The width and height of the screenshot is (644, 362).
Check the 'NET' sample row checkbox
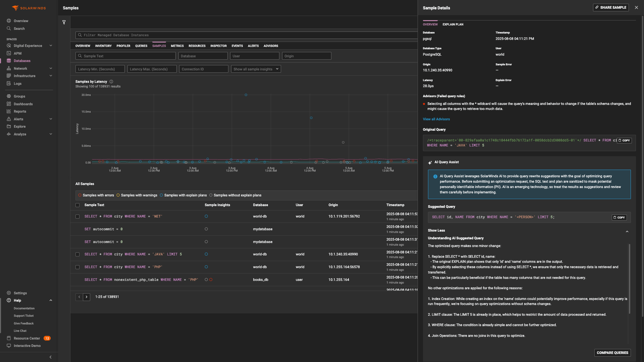(77, 217)
